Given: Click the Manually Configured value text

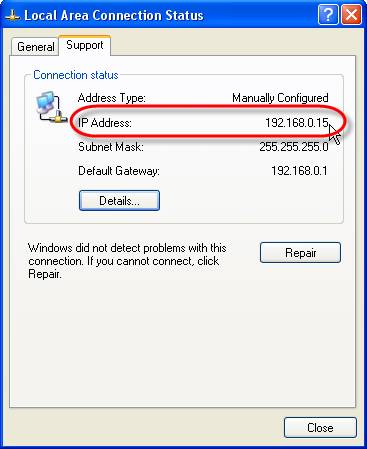Looking at the screenshot, I should tap(280, 98).
